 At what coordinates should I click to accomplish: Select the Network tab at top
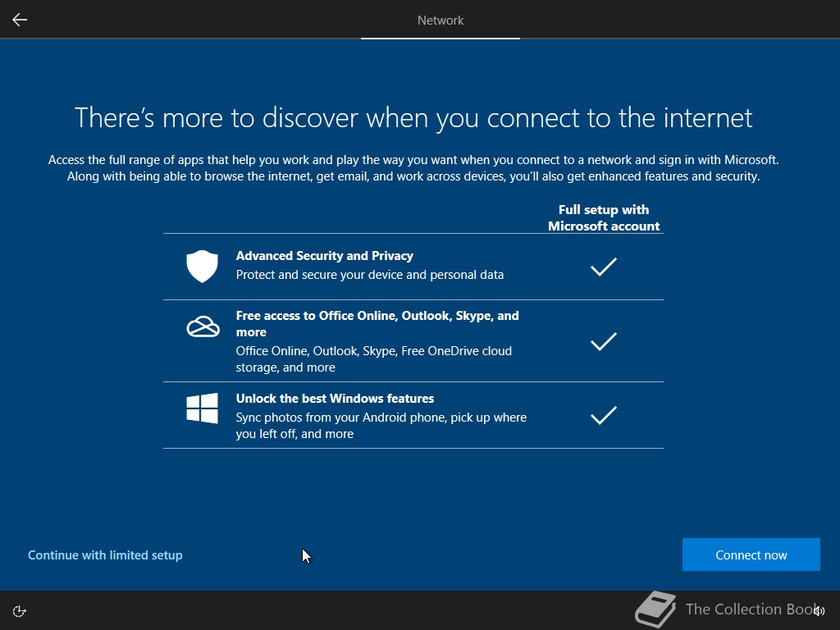441,20
